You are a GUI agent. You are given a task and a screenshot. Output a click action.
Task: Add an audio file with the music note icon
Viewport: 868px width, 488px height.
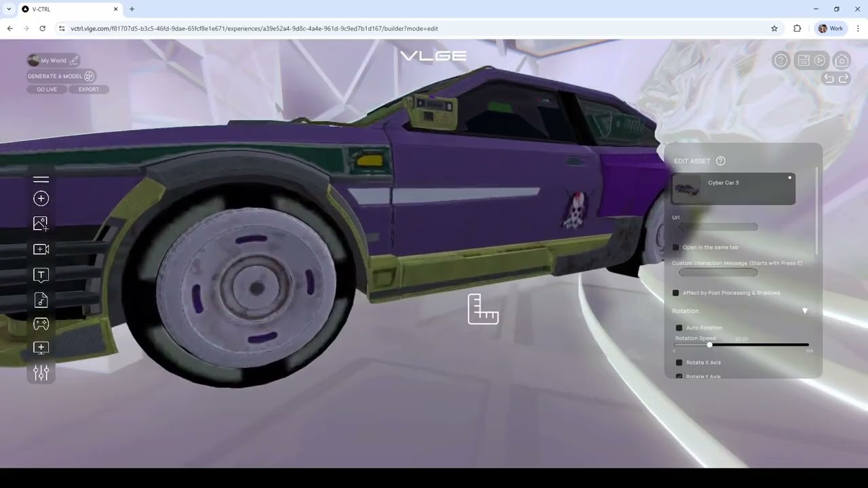pyautogui.click(x=41, y=300)
